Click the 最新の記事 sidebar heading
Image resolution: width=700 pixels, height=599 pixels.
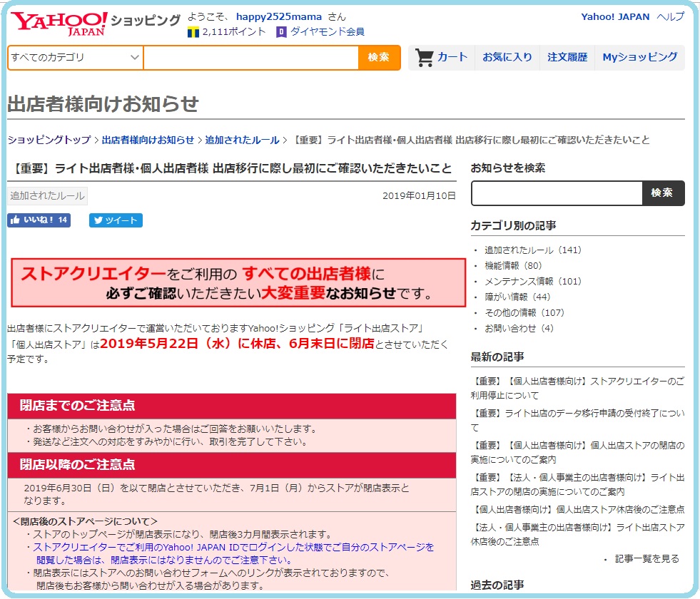coord(497,357)
